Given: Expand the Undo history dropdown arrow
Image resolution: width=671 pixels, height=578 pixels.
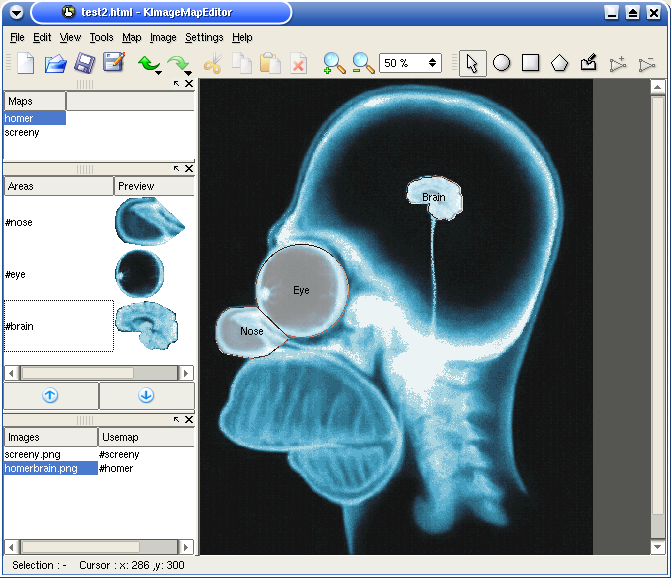Looking at the screenshot, I should coord(159,73).
